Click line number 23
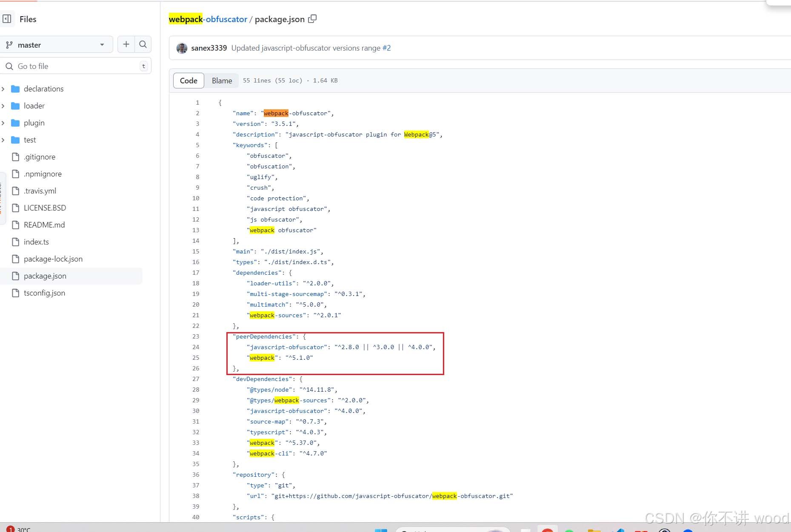The image size is (791, 532). point(196,336)
